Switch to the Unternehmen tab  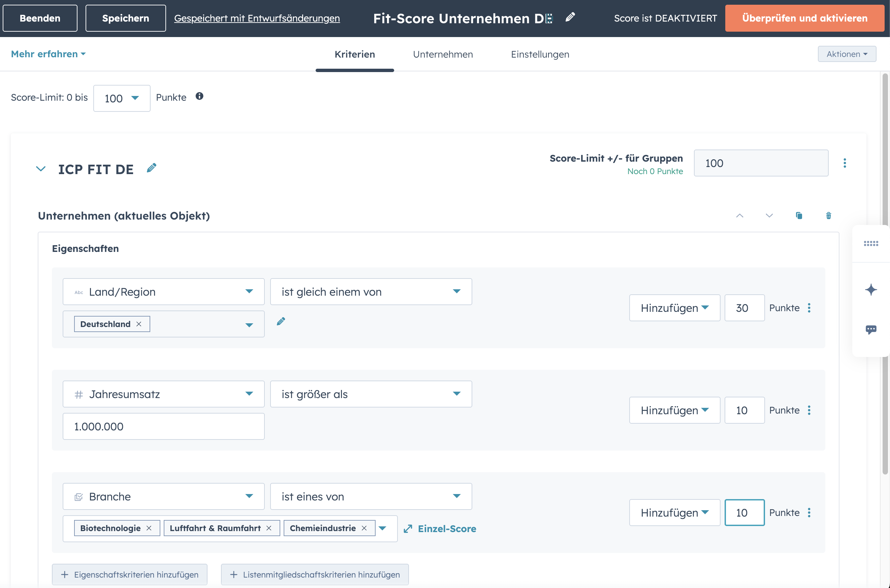443,54
